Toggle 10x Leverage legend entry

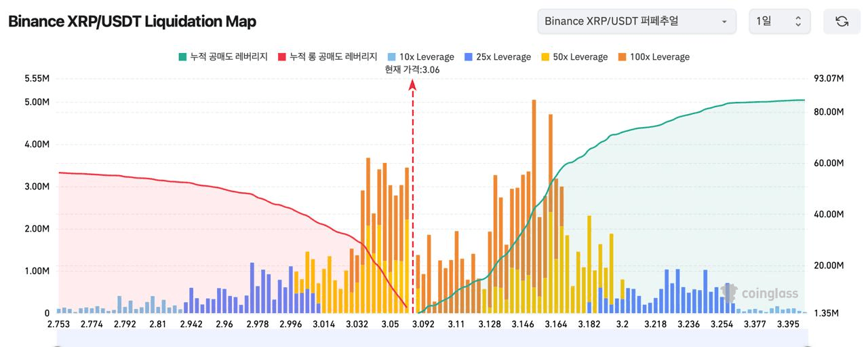click(420, 57)
